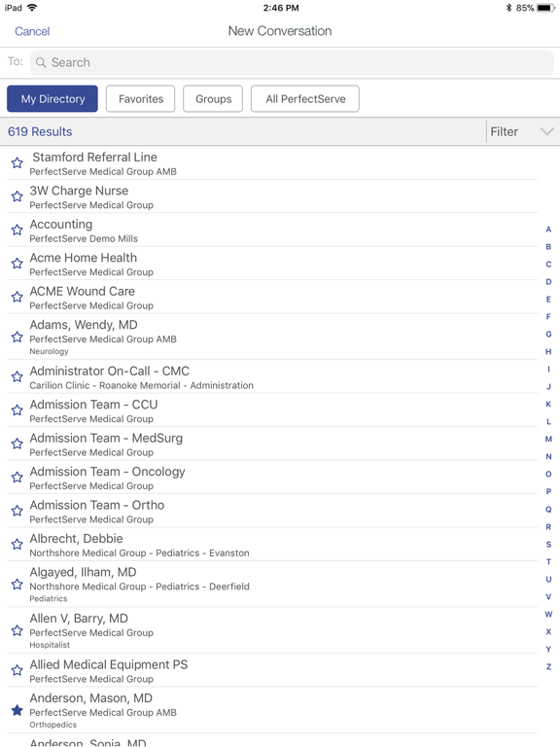
Task: Pick Anderson, Mason, MD
Action: [x=272, y=710]
